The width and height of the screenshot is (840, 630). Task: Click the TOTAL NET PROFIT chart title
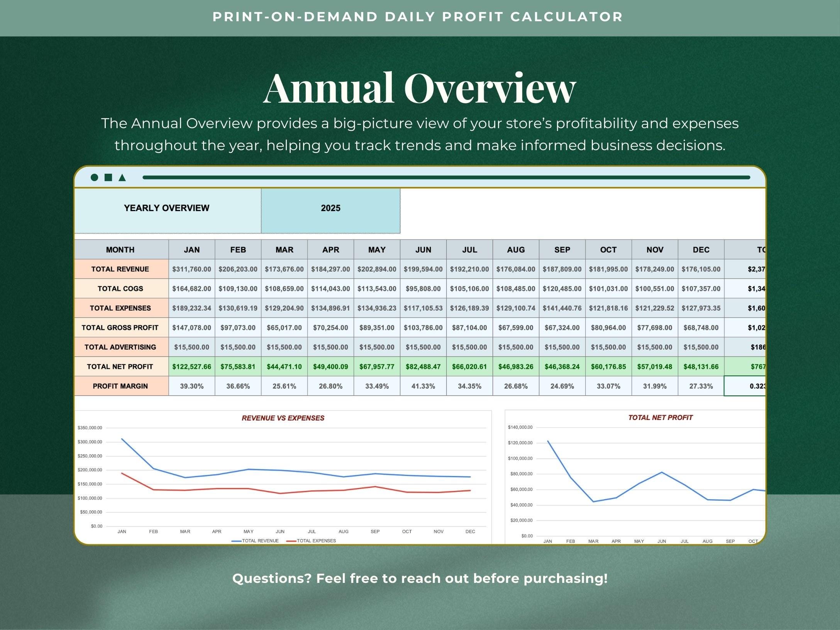point(660,418)
